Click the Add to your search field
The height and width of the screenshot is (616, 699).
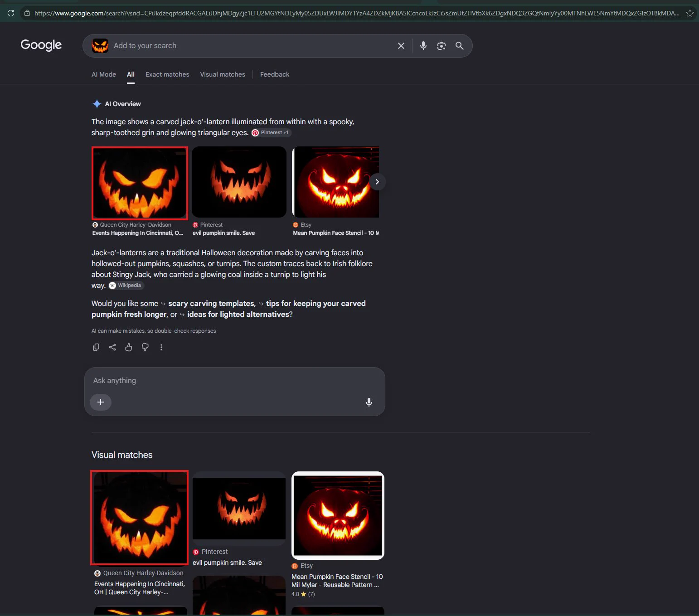[252, 46]
